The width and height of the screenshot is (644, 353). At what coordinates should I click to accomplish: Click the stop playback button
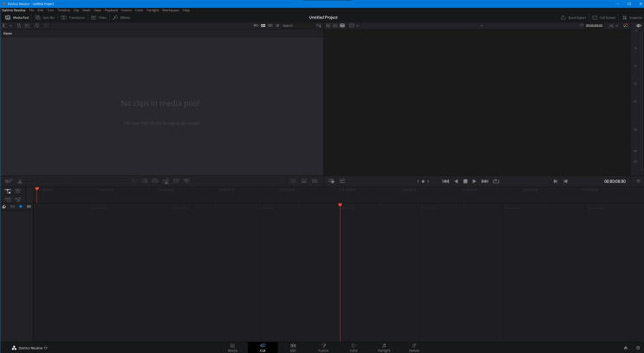(465, 181)
